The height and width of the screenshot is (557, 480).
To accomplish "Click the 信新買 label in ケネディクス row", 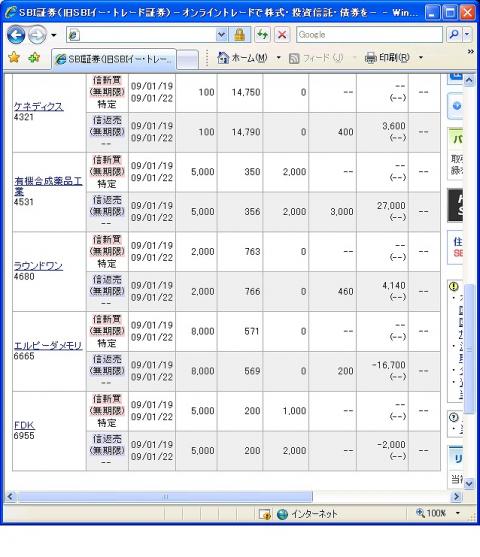I will [x=107, y=81].
